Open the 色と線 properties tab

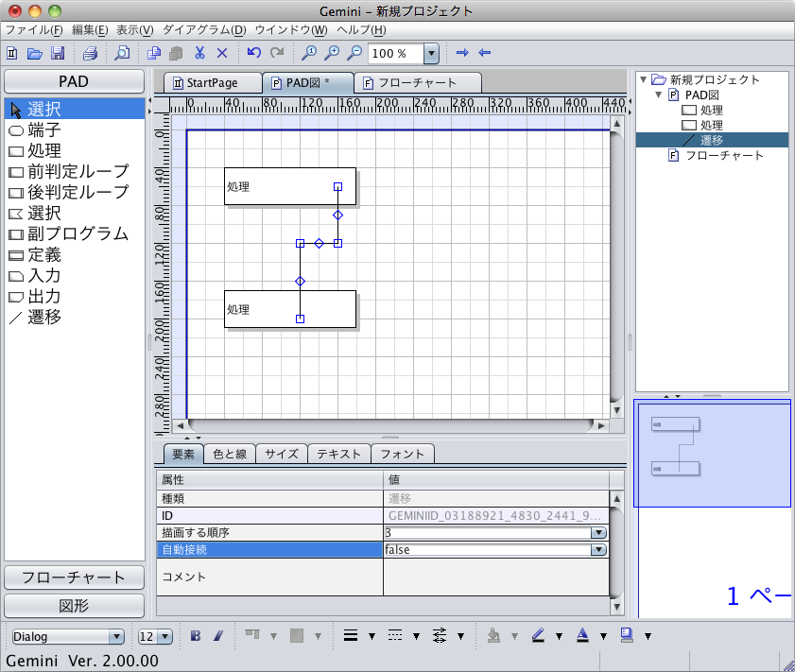[230, 454]
